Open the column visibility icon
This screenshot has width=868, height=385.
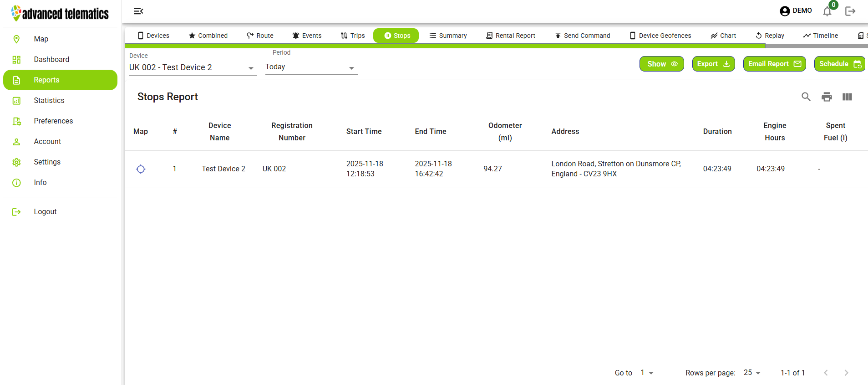(x=847, y=97)
